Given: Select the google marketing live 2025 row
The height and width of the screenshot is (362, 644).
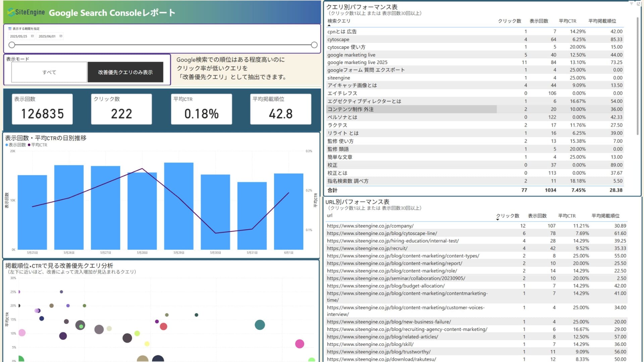Looking at the screenshot, I should (x=475, y=62).
